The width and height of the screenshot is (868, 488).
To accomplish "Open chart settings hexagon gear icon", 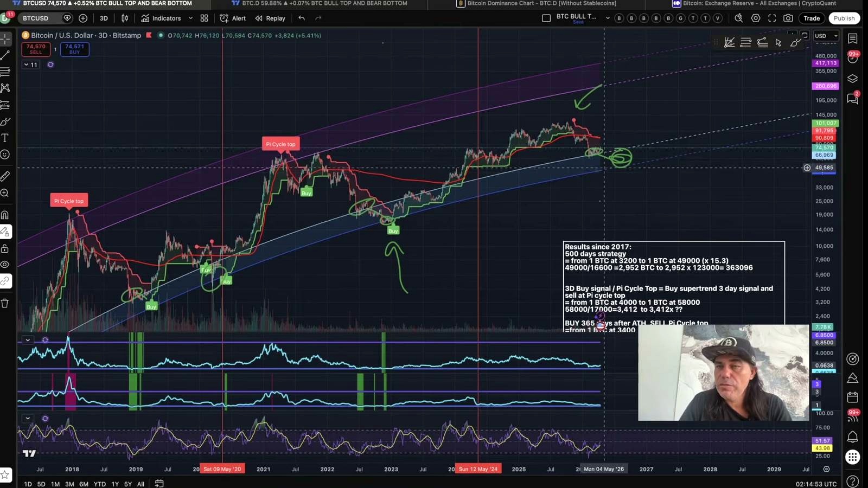I will 756,18.
